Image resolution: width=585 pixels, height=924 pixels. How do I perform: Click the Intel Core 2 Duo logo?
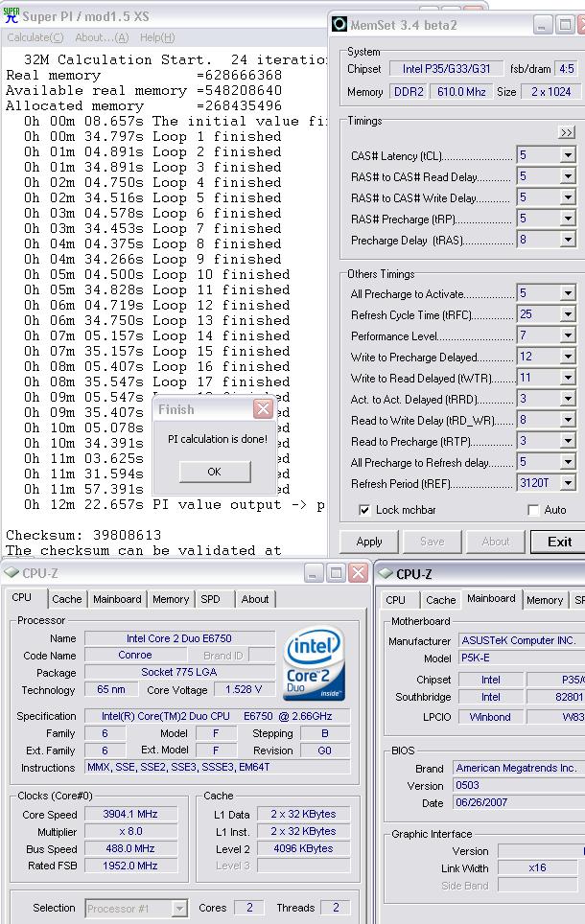[x=315, y=663]
